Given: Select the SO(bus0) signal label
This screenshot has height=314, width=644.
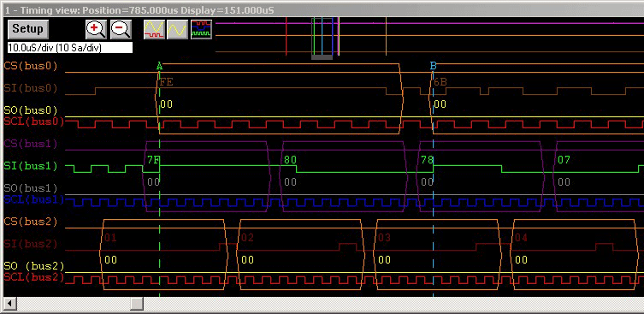Looking at the screenshot, I should point(31,110).
